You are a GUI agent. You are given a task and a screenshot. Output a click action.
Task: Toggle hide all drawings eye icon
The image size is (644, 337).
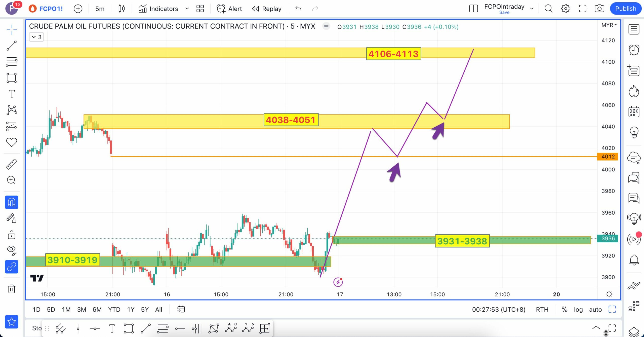tap(12, 249)
